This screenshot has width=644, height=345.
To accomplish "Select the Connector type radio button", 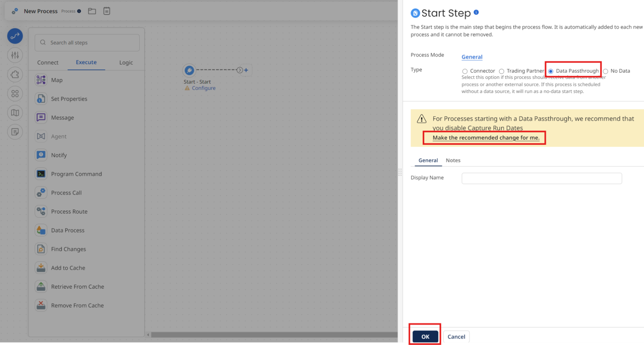I will 465,71.
